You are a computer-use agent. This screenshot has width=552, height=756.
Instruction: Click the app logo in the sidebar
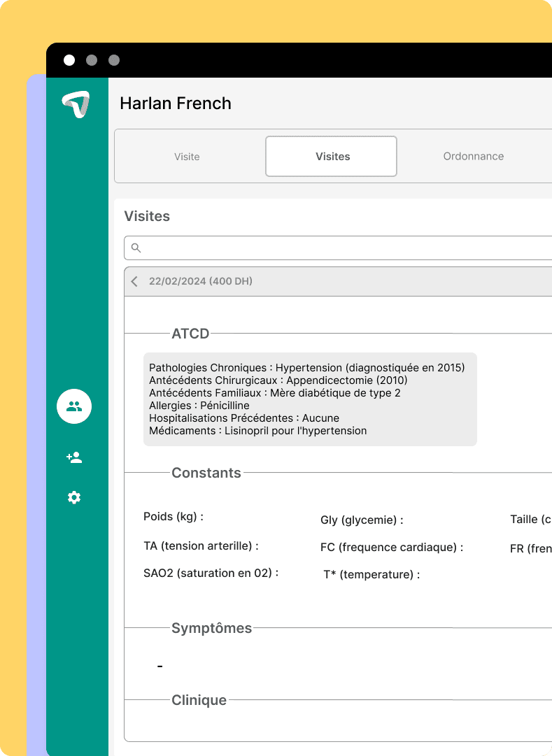pos(76,104)
